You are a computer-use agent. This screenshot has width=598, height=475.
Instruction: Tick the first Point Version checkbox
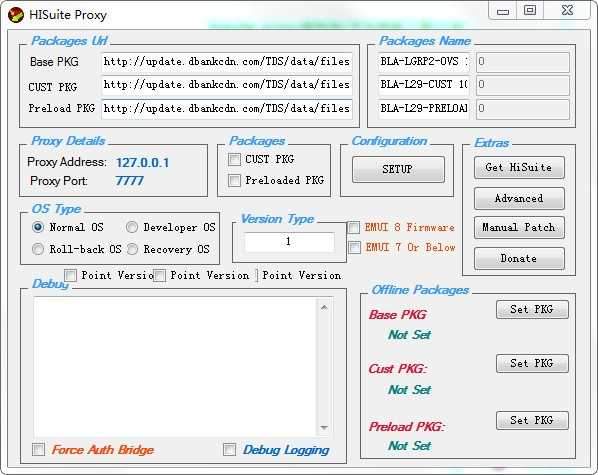click(70, 275)
